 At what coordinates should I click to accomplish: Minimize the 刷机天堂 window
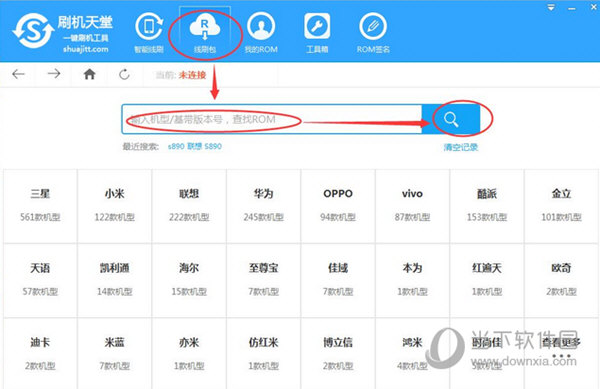(572, 8)
